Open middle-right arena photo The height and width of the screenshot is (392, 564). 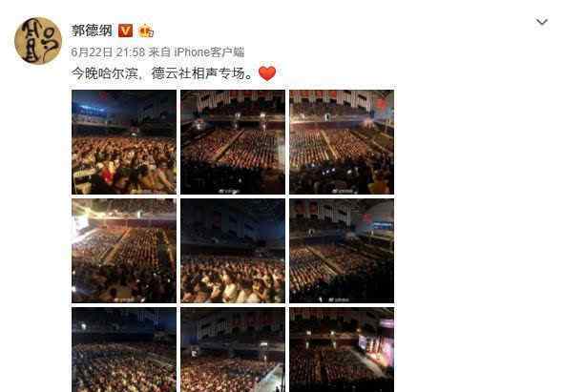coord(342,251)
